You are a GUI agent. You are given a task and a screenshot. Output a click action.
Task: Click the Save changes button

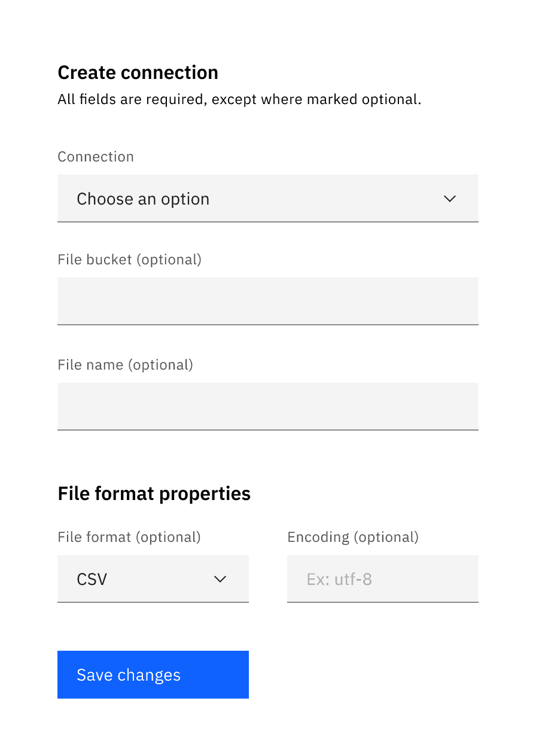click(153, 675)
